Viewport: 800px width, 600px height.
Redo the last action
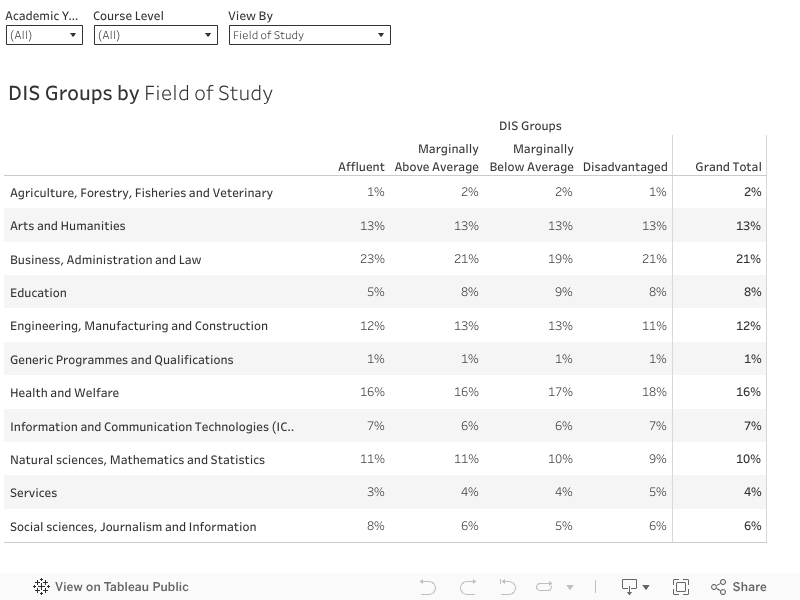pos(468,587)
